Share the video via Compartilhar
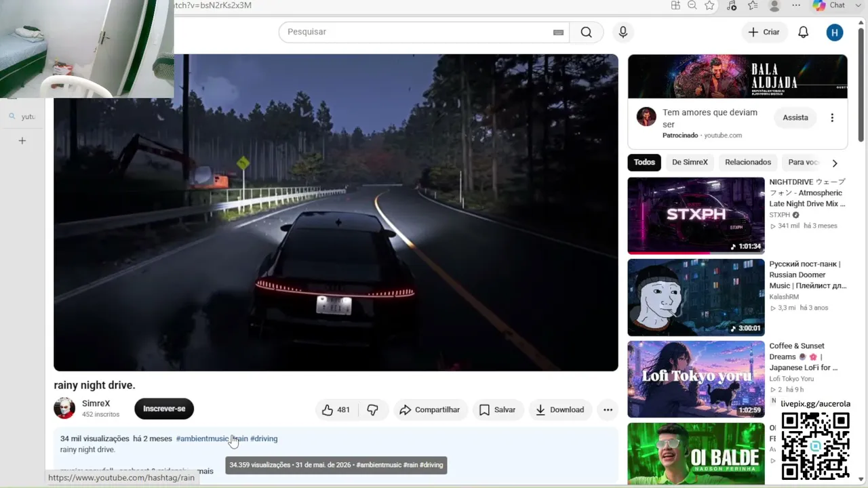868x488 pixels. coord(429,409)
